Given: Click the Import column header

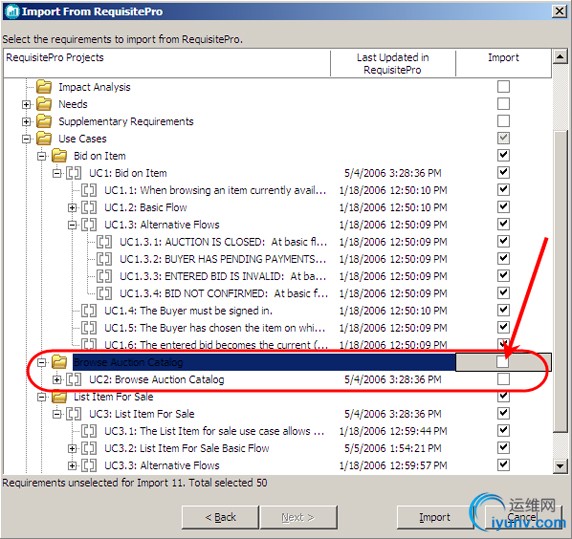Looking at the screenshot, I should point(503,63).
